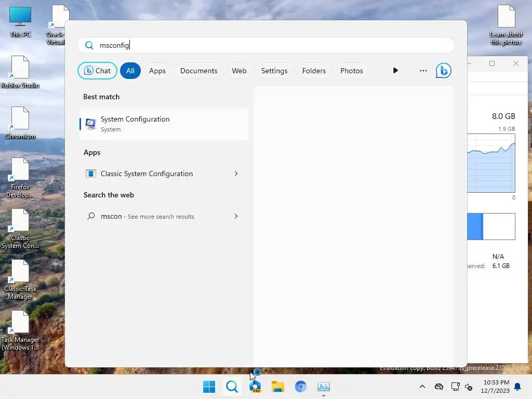532x399 pixels.
Task: Show more filters with the play arrow
Action: click(395, 71)
